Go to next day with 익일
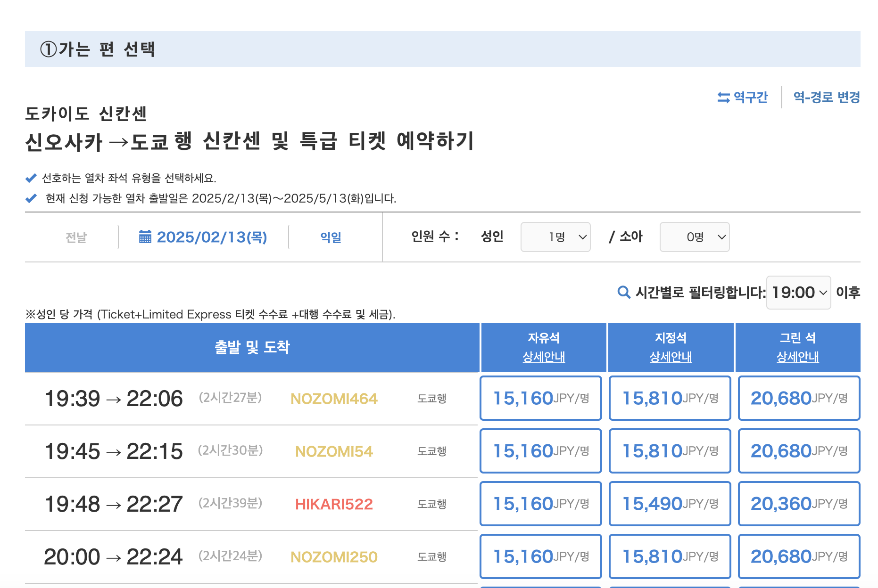The image size is (878, 588). point(331,237)
